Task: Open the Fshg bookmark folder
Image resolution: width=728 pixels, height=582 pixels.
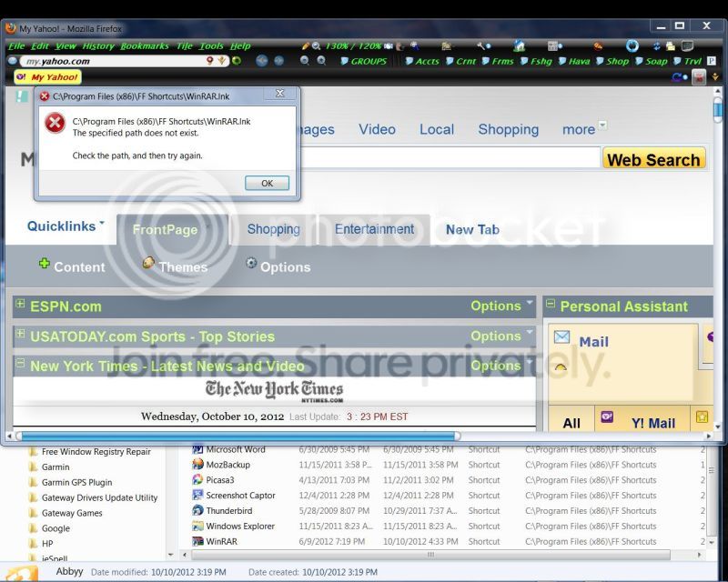Action: [x=536, y=61]
